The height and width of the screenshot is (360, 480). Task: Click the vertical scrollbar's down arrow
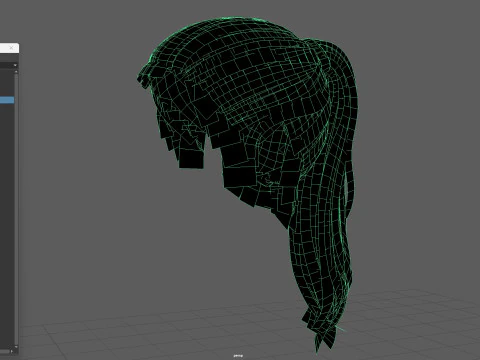click(x=16, y=346)
